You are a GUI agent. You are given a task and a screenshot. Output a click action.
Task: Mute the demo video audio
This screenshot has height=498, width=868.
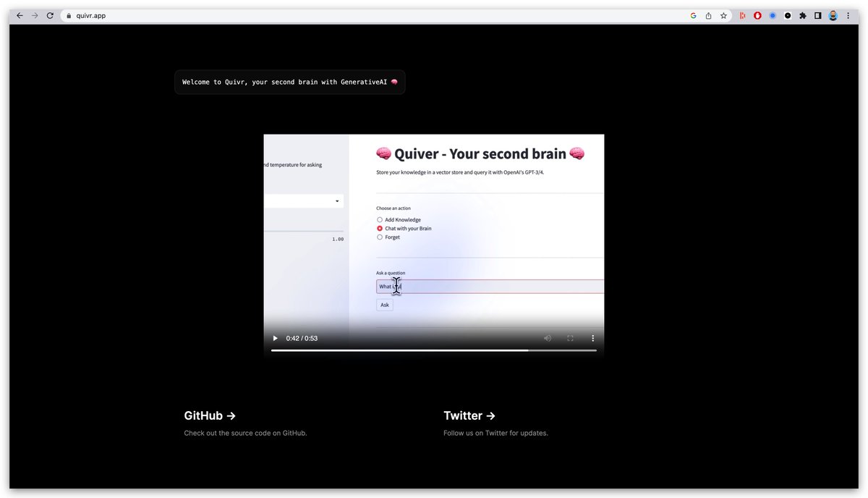548,338
